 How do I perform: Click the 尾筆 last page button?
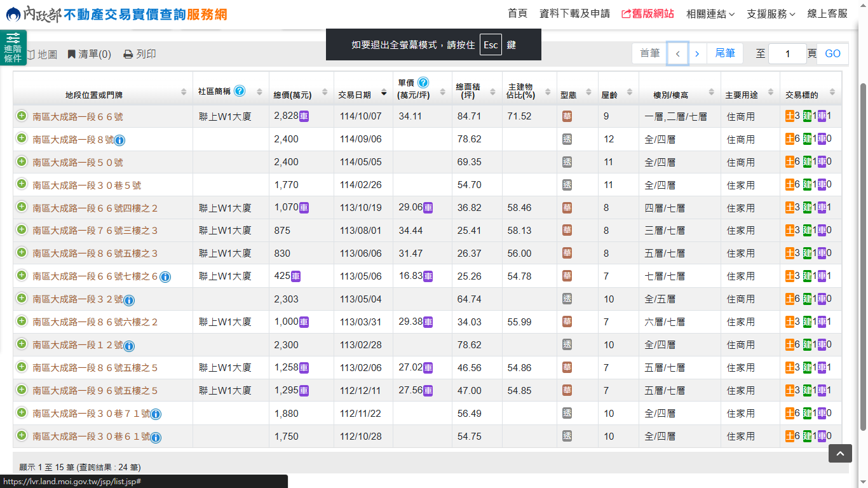[725, 54]
